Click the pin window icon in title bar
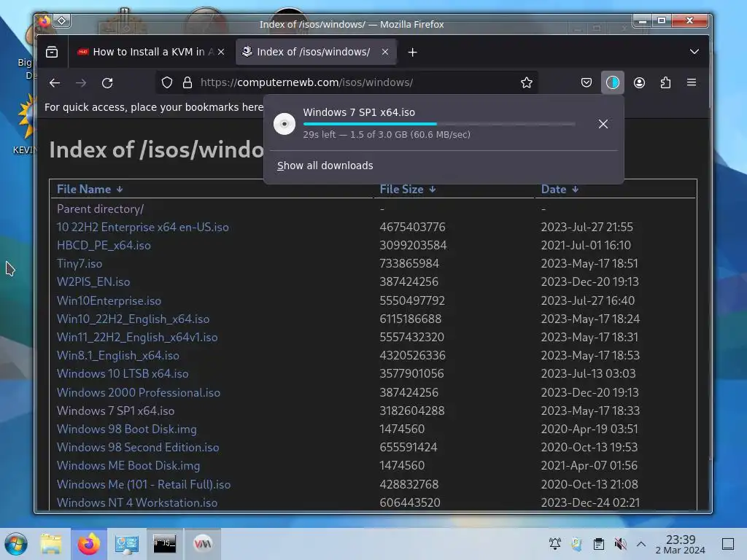 tap(62, 21)
